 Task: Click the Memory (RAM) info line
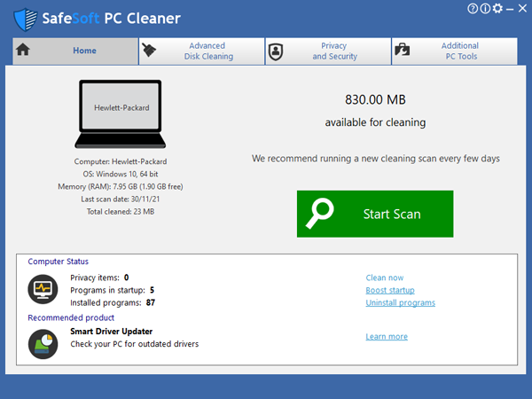point(121,186)
